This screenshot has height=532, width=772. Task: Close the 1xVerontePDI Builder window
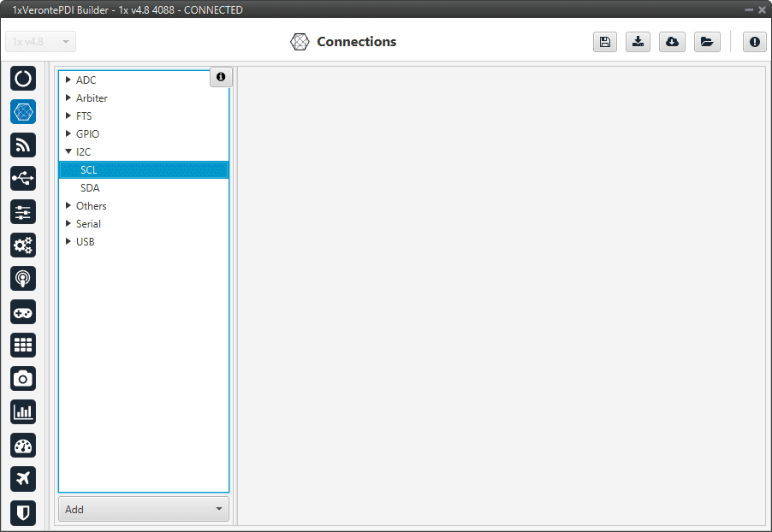point(762,10)
